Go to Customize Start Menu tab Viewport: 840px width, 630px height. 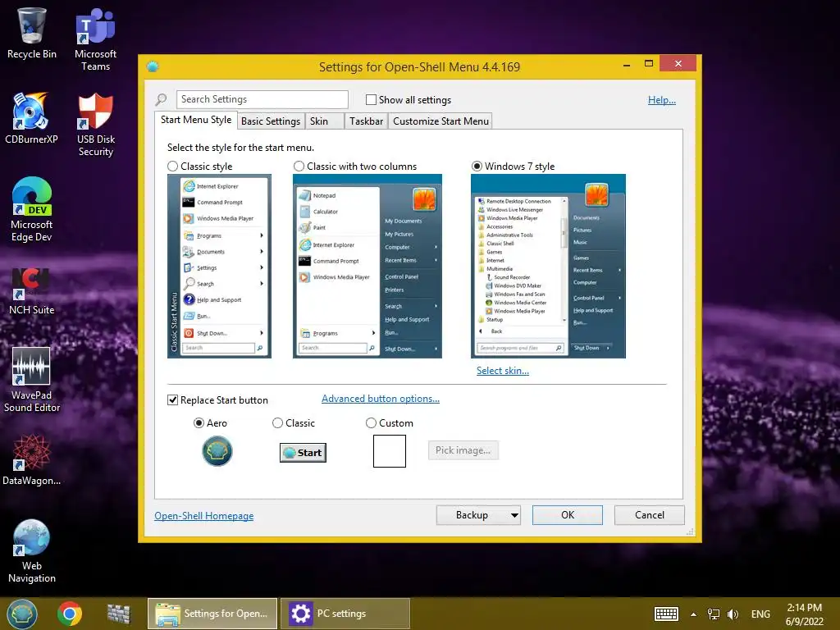tap(441, 121)
